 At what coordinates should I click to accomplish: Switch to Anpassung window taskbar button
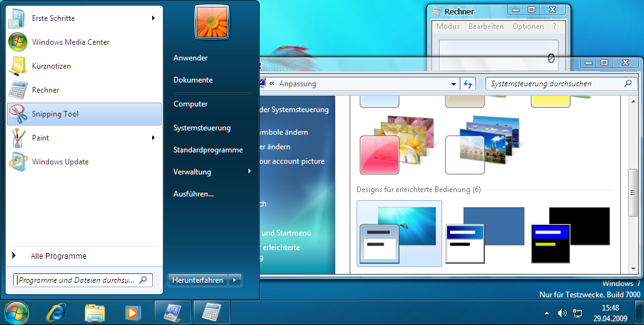click(173, 312)
